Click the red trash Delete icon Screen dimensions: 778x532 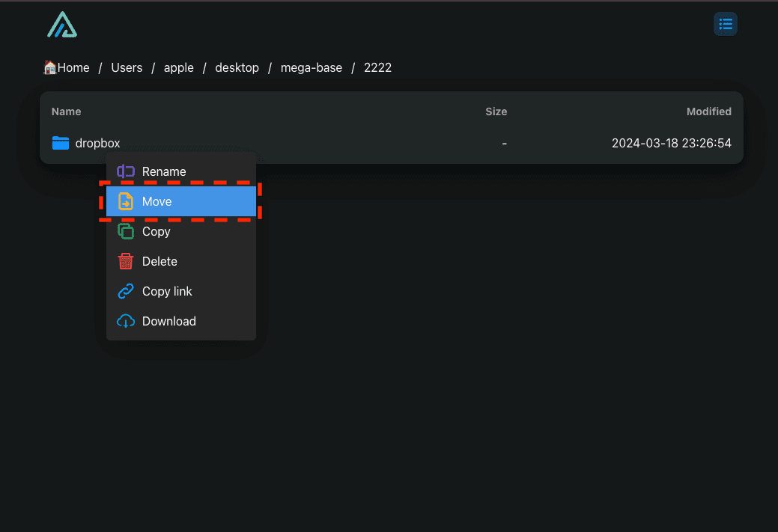(x=126, y=261)
